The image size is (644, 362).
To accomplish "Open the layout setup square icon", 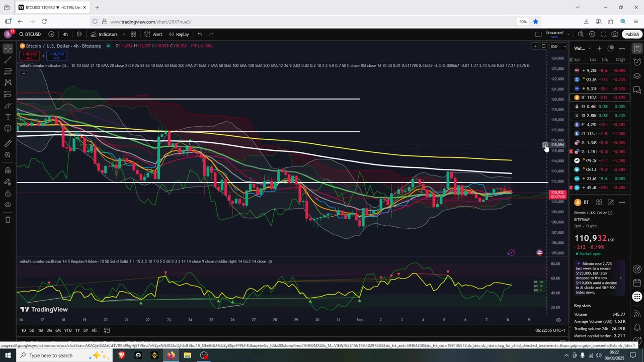I will pyautogui.click(x=538, y=34).
